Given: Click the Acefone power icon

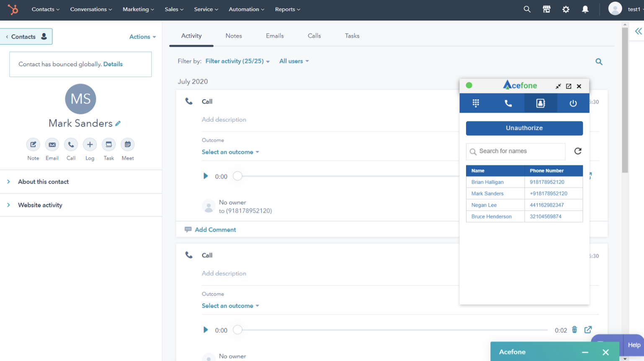Looking at the screenshot, I should 573,103.
